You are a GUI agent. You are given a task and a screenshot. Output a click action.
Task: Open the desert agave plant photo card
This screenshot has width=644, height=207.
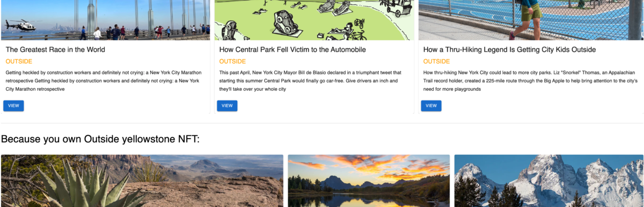click(x=142, y=181)
